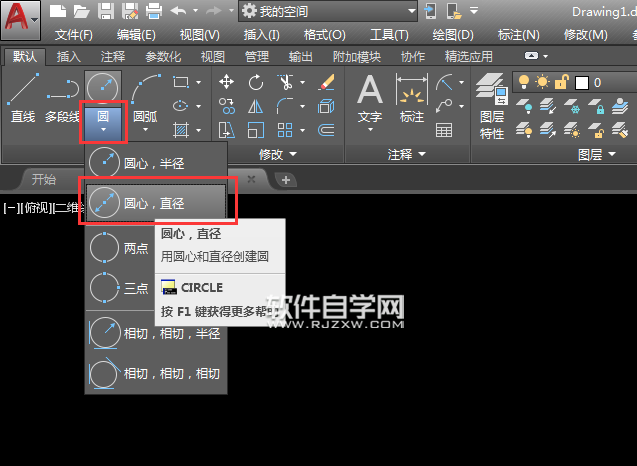The height and width of the screenshot is (466, 637).
Task: Open a file via the folder icon
Action: click(x=82, y=11)
